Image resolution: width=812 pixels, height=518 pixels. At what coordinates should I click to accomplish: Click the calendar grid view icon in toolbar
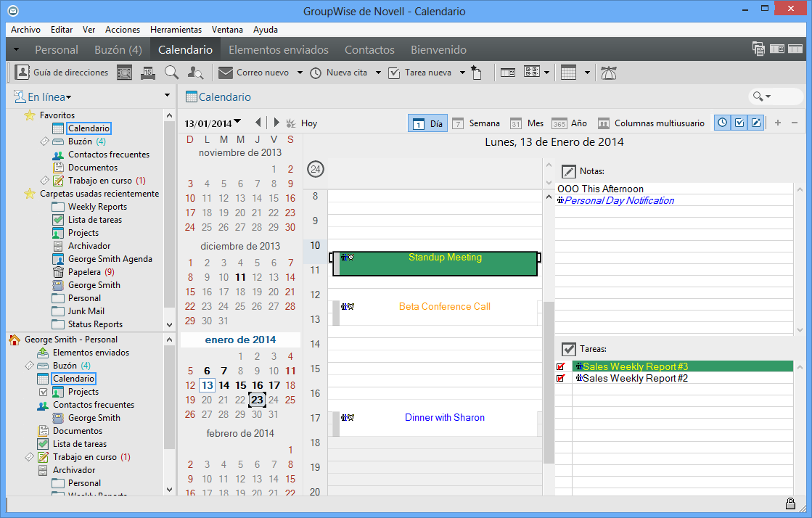[569, 73]
